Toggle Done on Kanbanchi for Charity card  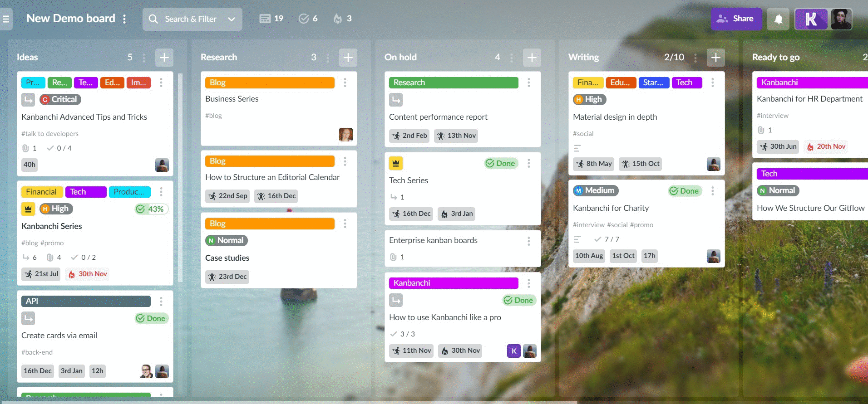(685, 191)
